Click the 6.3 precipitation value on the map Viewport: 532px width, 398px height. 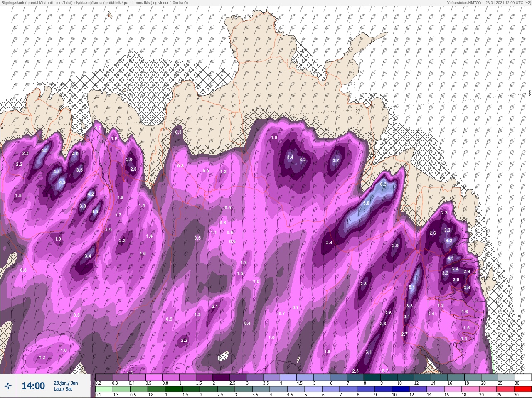[384, 184]
